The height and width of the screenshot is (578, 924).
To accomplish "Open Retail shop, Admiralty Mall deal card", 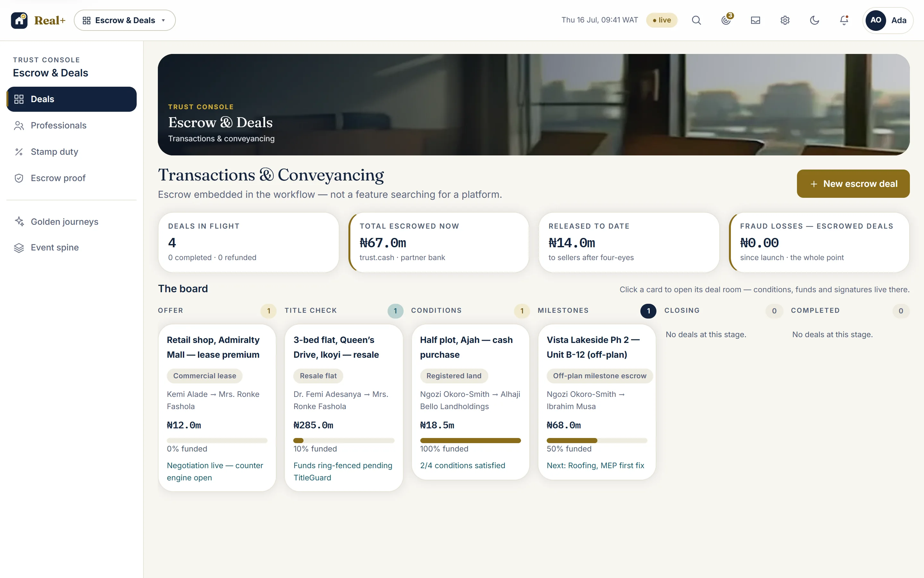I will click(217, 408).
